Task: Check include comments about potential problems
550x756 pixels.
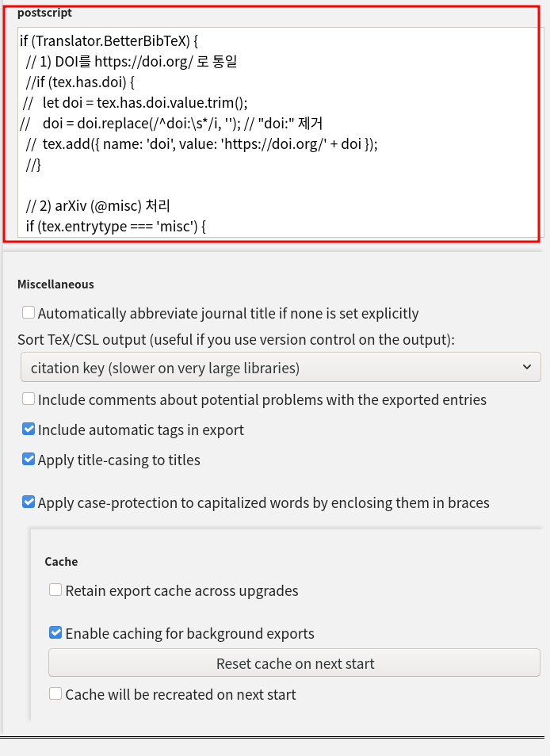Action: point(29,399)
